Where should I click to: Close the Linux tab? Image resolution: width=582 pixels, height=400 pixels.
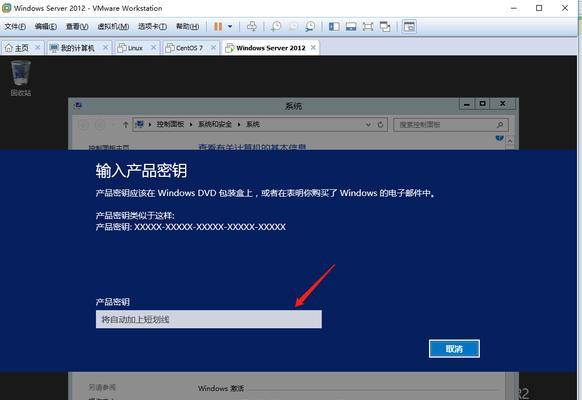[x=153, y=47]
